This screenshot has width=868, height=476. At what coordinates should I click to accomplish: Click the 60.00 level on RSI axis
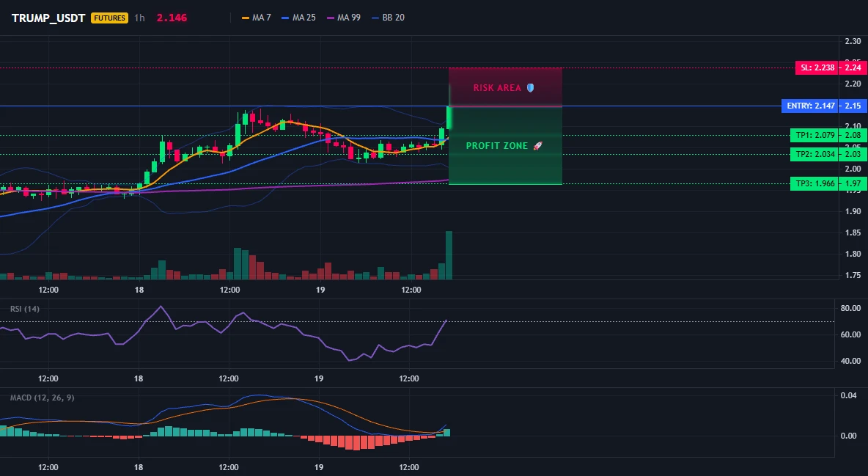click(850, 334)
